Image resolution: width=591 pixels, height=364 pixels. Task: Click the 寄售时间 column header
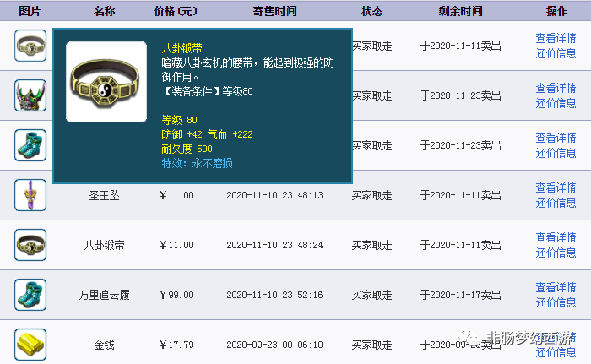274,11
